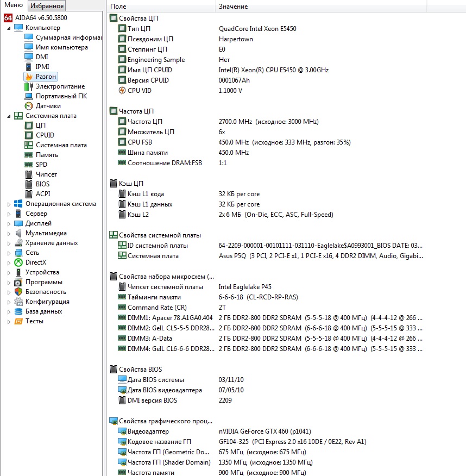The height and width of the screenshot is (476, 466).
Task: Expand the Хранение данных node
Action: pyautogui.click(x=9, y=243)
